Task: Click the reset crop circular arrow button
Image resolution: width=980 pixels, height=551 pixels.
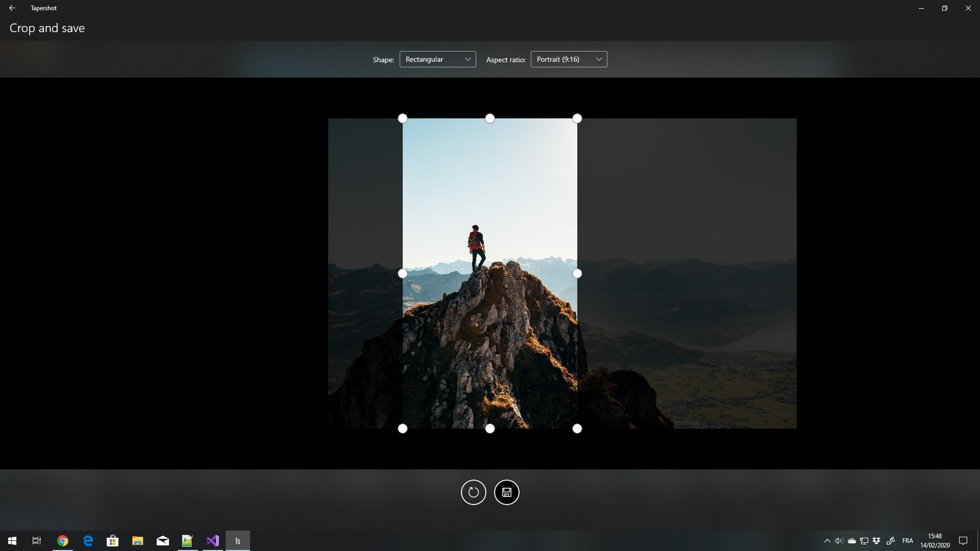Action: coord(473,492)
